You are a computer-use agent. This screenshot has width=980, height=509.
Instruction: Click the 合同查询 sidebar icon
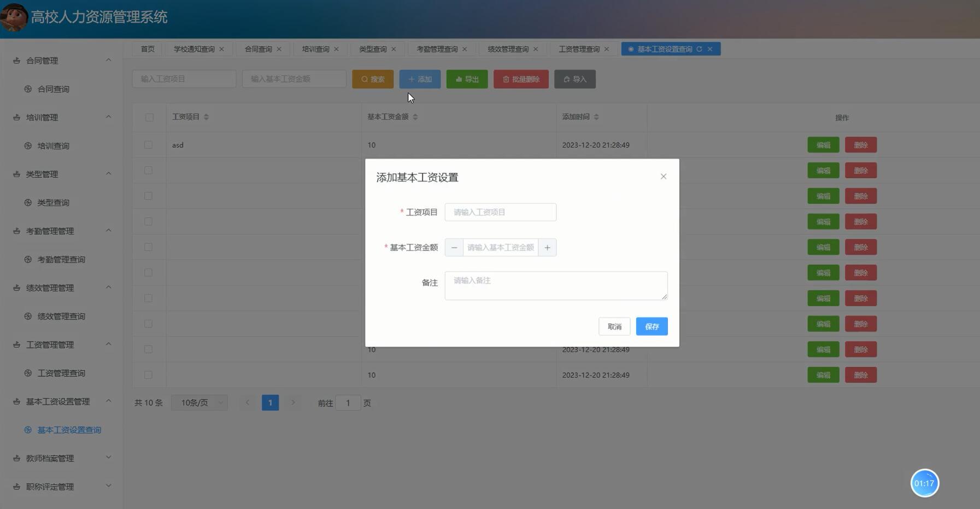[27, 89]
